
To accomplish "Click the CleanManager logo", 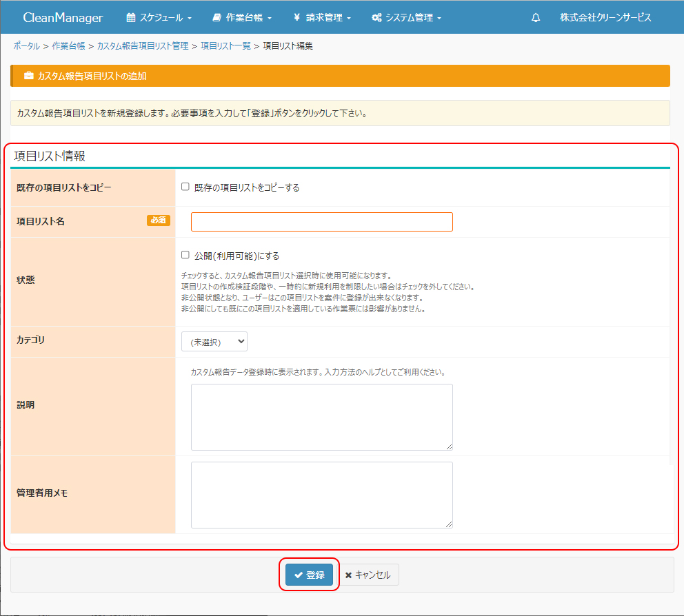I will pos(63,18).
